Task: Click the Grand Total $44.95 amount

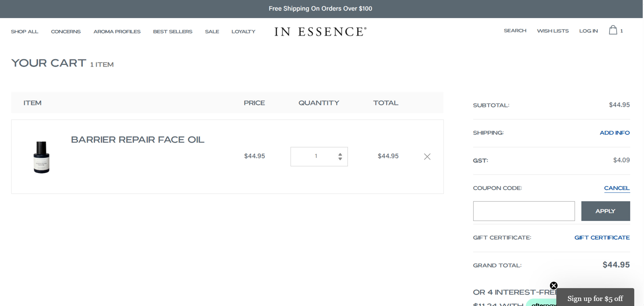Action: (616, 265)
